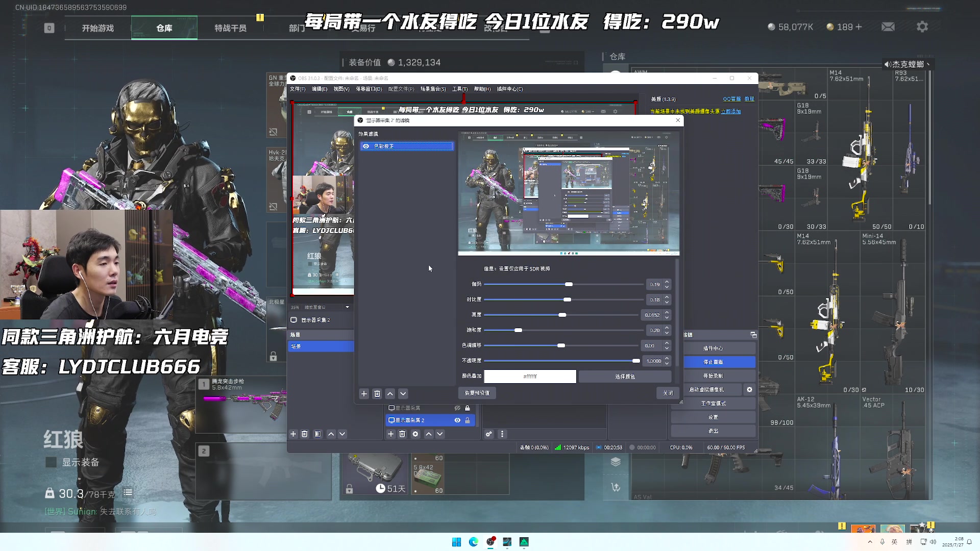This screenshot has height=551, width=980.
Task: Lock the 显示器采集 2 source
Action: 467,420
